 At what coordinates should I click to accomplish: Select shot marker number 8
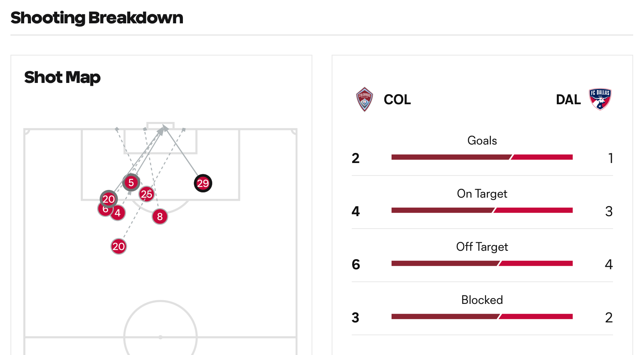pyautogui.click(x=160, y=217)
